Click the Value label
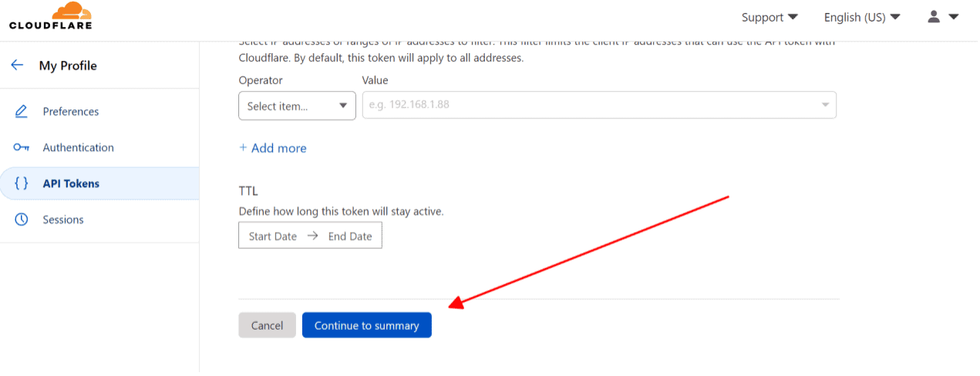 coord(375,80)
